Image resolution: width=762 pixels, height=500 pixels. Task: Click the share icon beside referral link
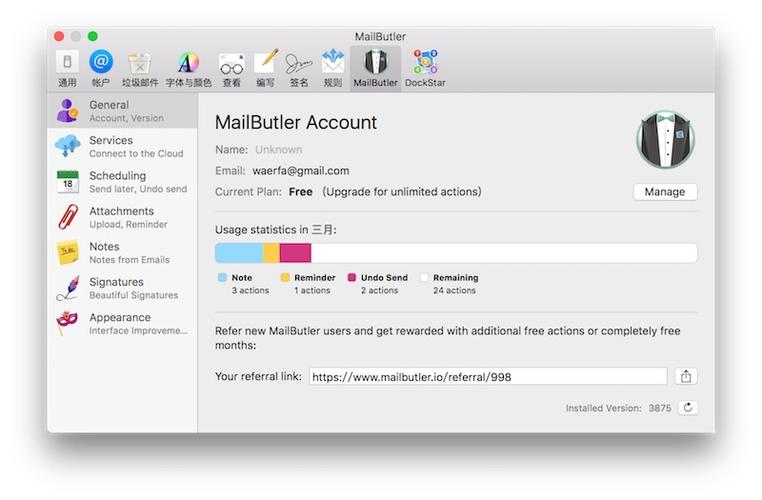coord(686,376)
